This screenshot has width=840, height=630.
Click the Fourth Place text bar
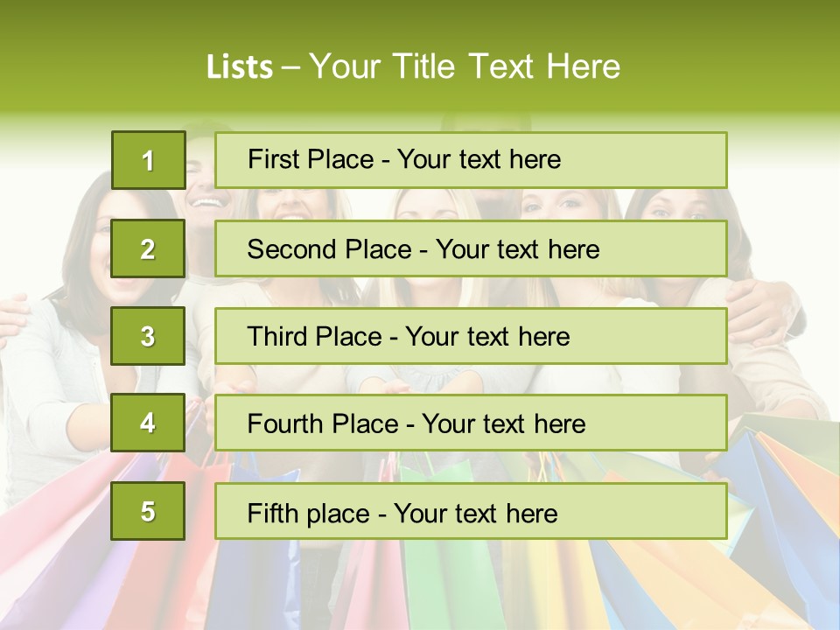471,423
